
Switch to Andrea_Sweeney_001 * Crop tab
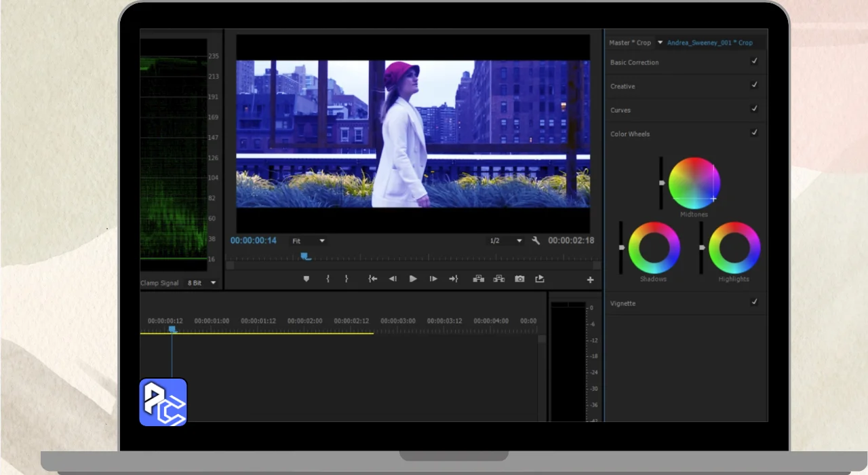tap(709, 43)
